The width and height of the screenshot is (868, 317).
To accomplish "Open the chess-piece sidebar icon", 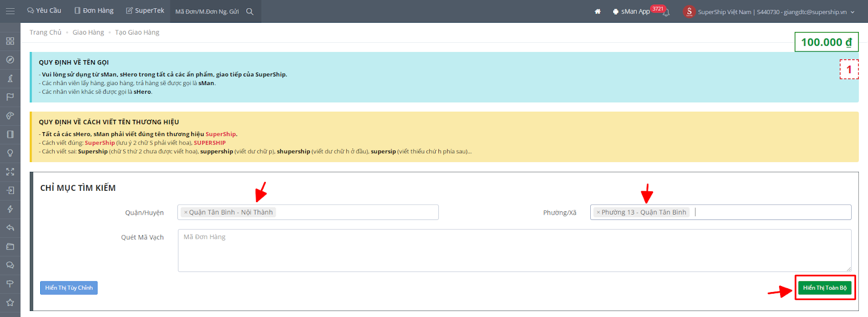I will coord(10,79).
